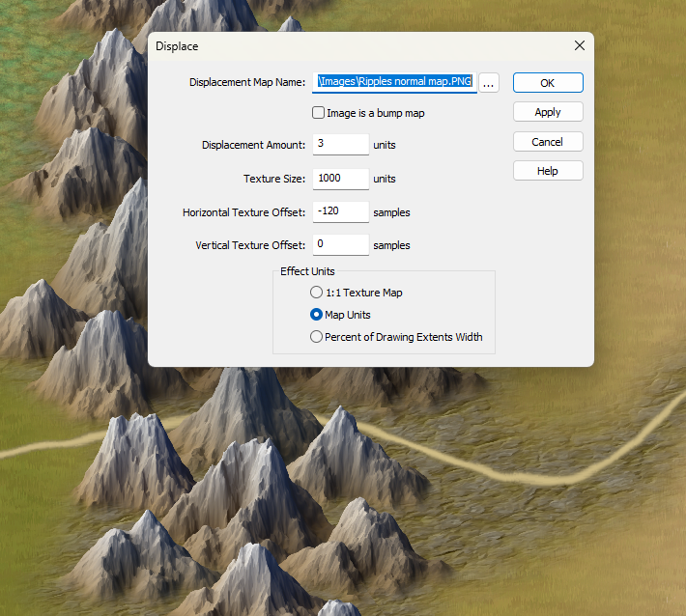Open Help for Displace
Image resolution: width=686 pixels, height=616 pixels.
[x=548, y=171]
